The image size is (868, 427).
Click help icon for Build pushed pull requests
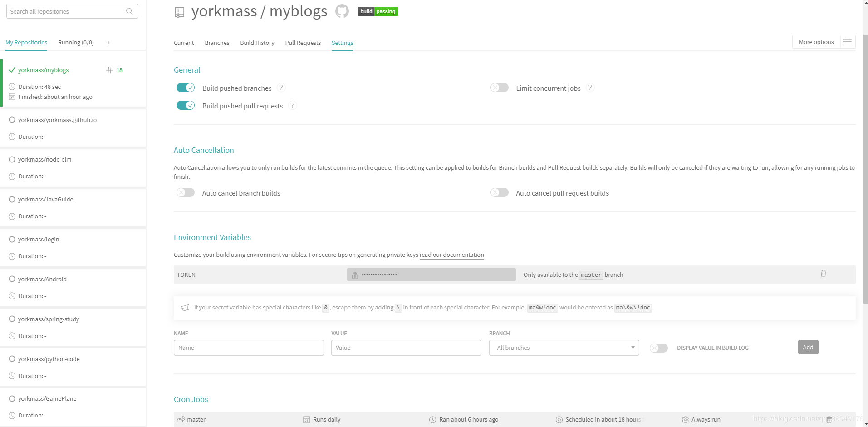point(293,105)
